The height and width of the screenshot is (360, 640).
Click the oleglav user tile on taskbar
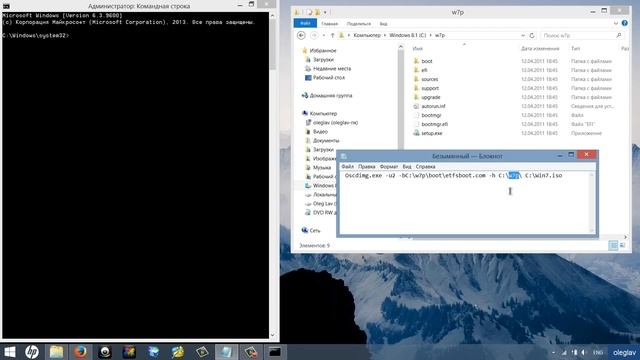624,352
